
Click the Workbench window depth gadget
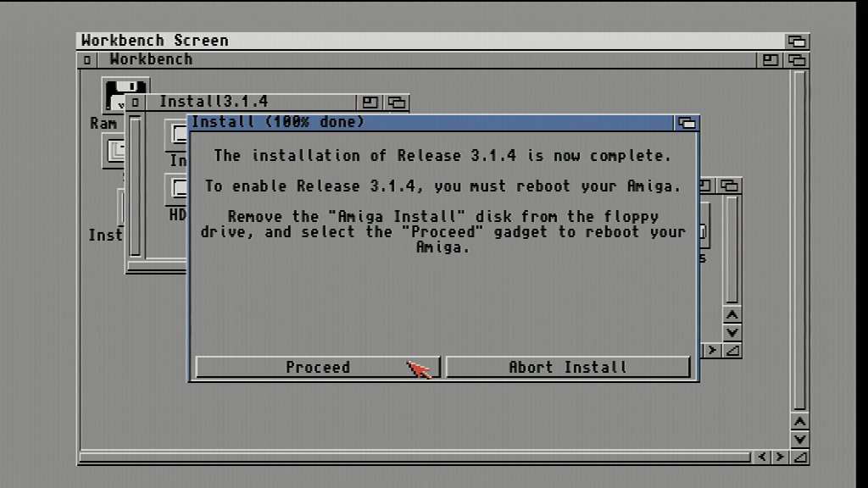pyautogui.click(x=797, y=60)
